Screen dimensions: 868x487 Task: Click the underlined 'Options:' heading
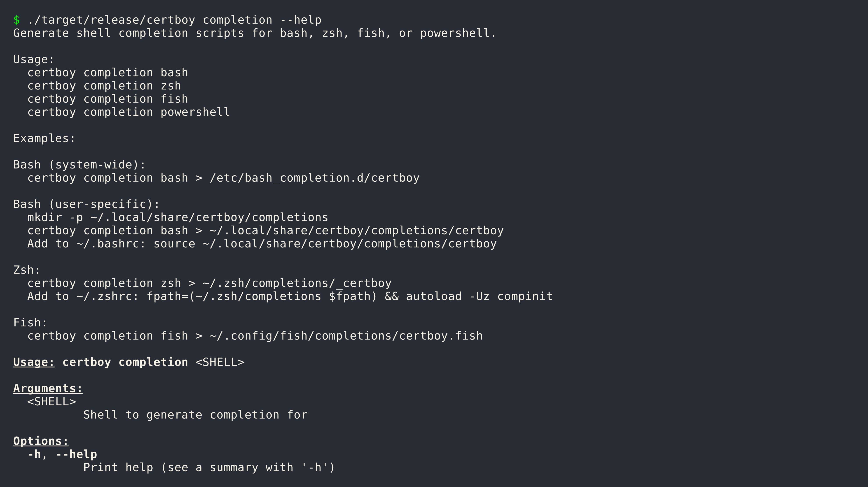41,441
